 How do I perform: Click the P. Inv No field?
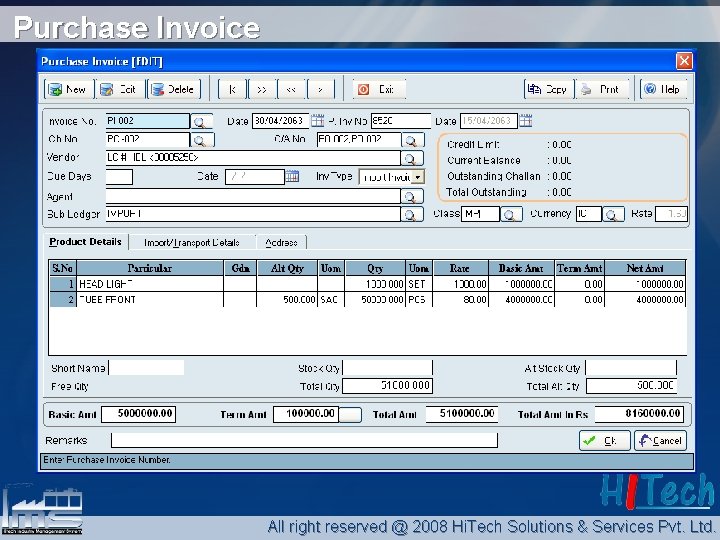[400, 121]
